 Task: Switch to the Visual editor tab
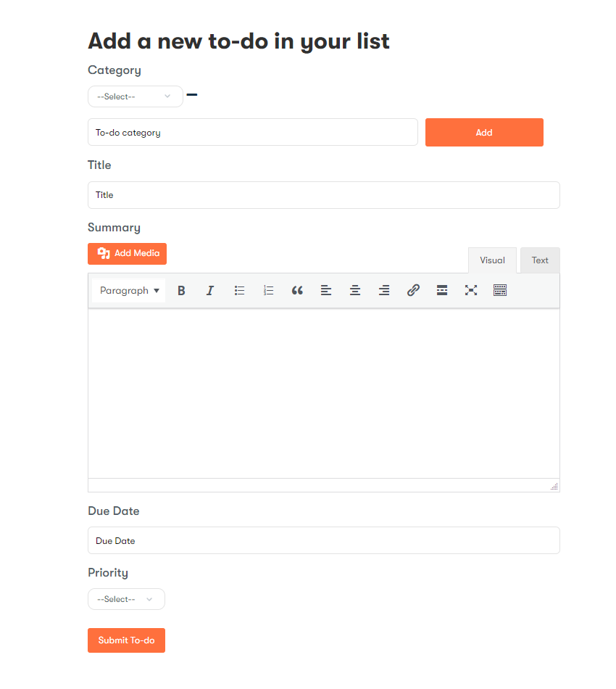tap(492, 260)
